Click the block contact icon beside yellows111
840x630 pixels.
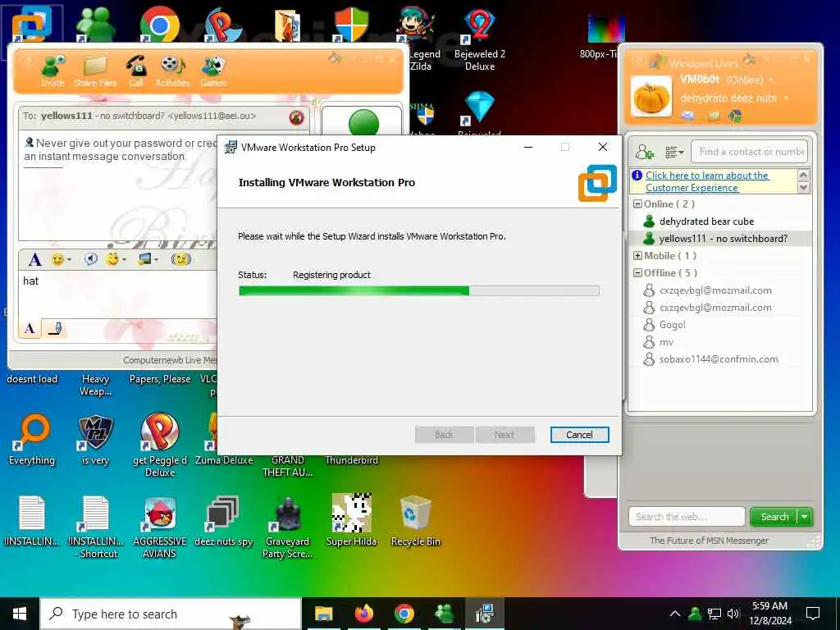click(x=296, y=117)
